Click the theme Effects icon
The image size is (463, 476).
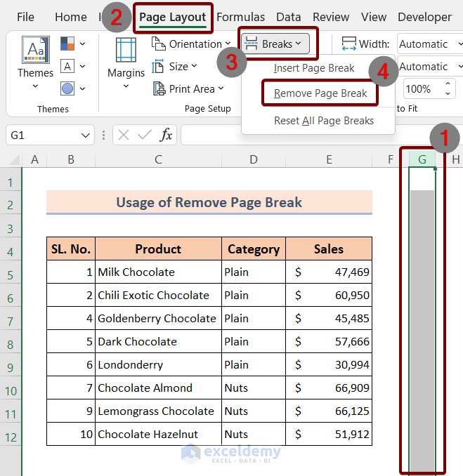(67, 88)
